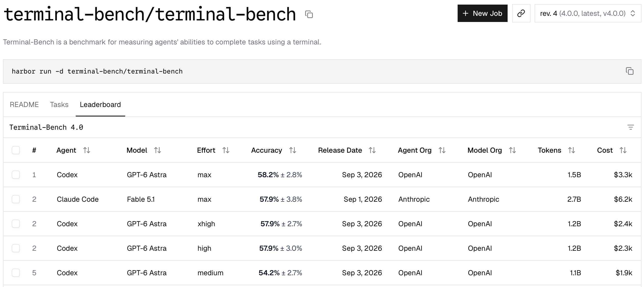Image resolution: width=644 pixels, height=287 pixels.
Task: Switch to the Tasks tab
Action: point(59,104)
